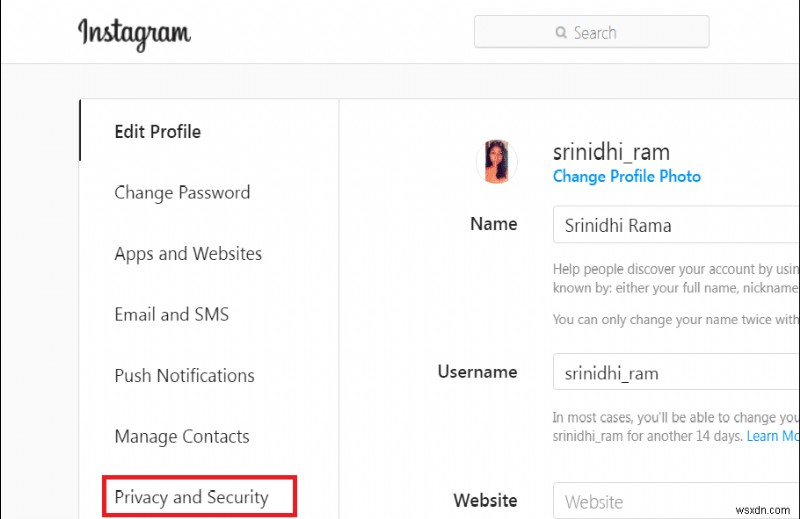
Task: Click the Change Profile Photo link
Action: pyautogui.click(x=626, y=177)
